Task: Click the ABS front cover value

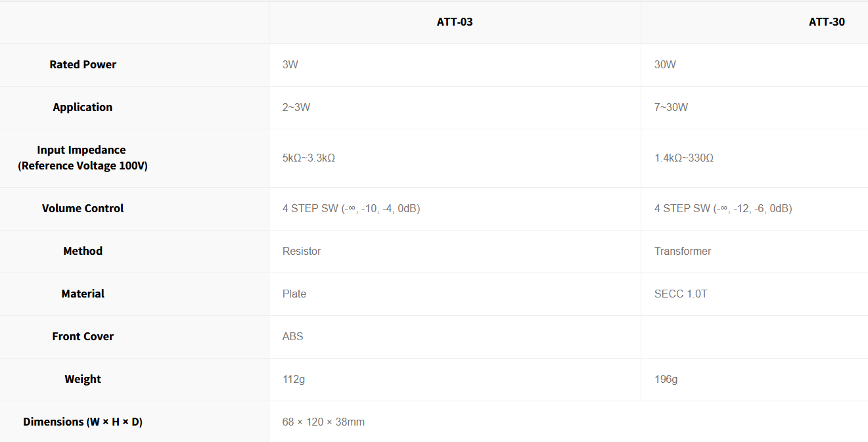Action: click(x=293, y=336)
